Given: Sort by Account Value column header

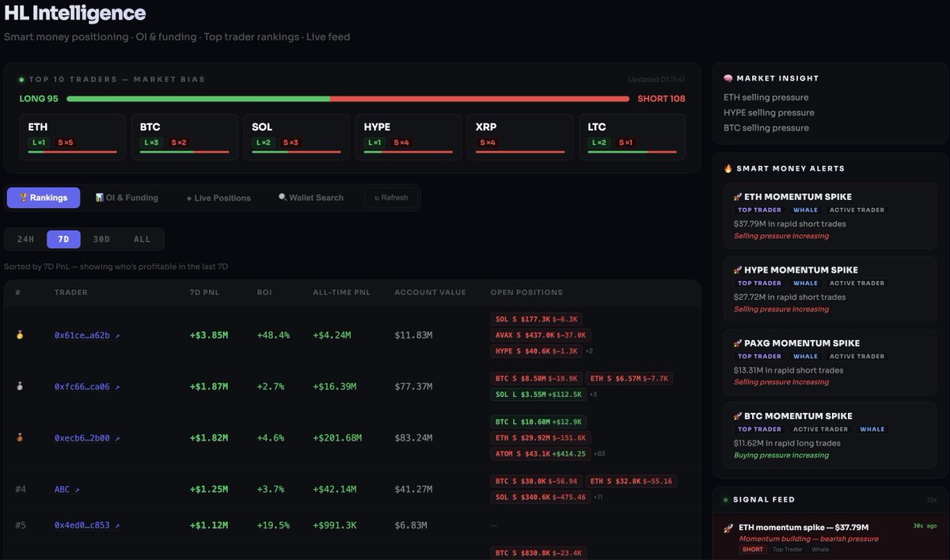Looking at the screenshot, I should coord(430,293).
